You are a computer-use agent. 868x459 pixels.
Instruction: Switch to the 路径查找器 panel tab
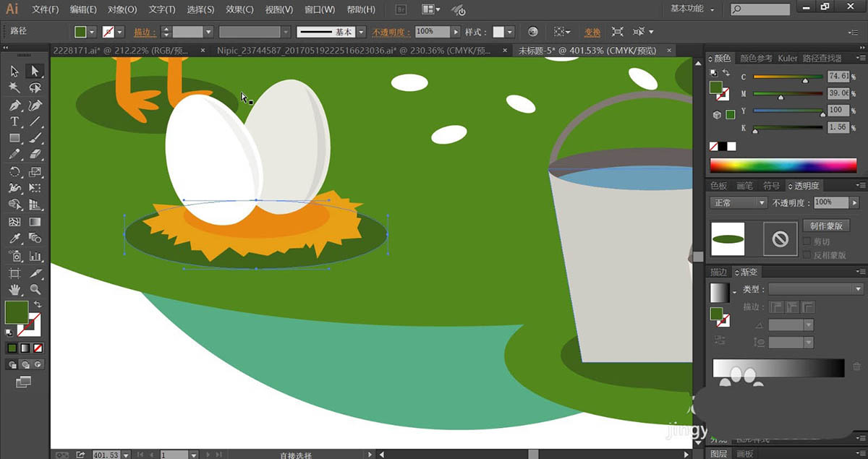pyautogui.click(x=822, y=59)
